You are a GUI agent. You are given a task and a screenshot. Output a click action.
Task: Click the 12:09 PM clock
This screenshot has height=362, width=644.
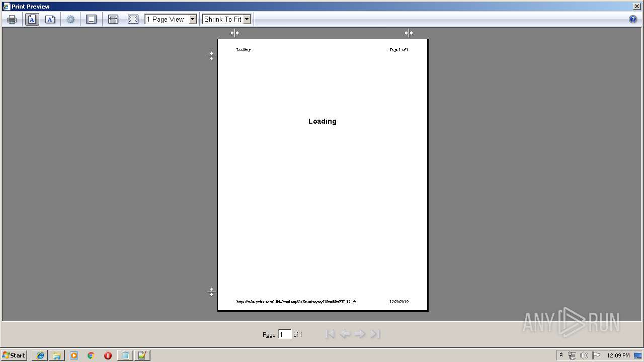pyautogui.click(x=618, y=355)
